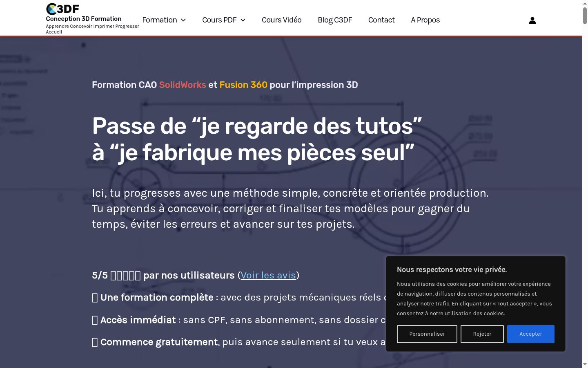Click the 'Commence gratuitement' bold text

(x=159, y=342)
